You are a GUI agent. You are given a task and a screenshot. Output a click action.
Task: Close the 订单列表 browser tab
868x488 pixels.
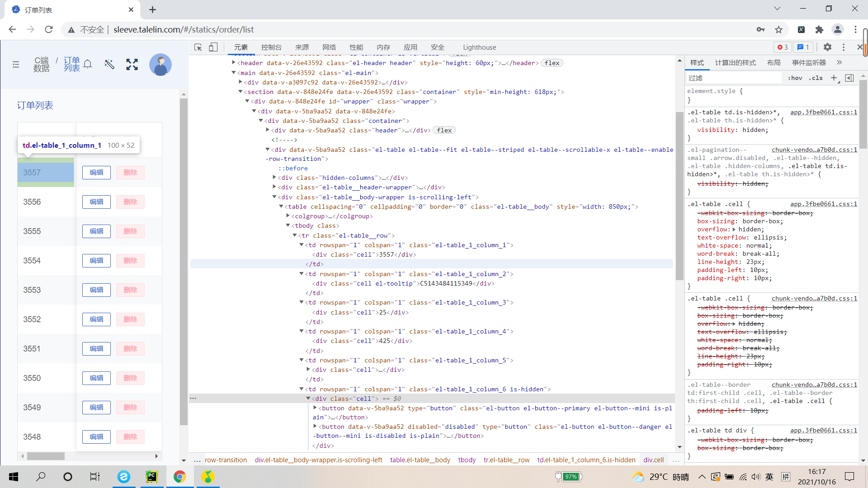131,9
